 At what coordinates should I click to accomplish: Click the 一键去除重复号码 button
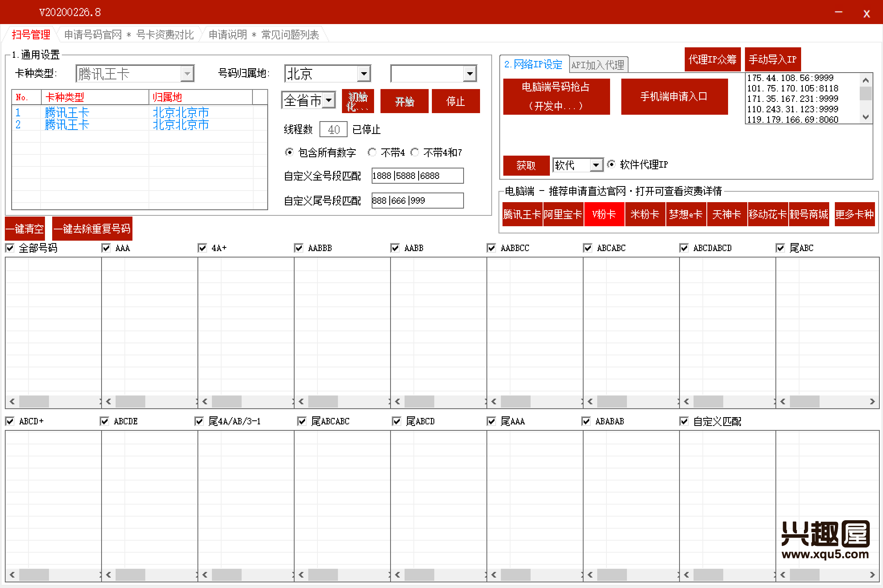click(x=92, y=229)
